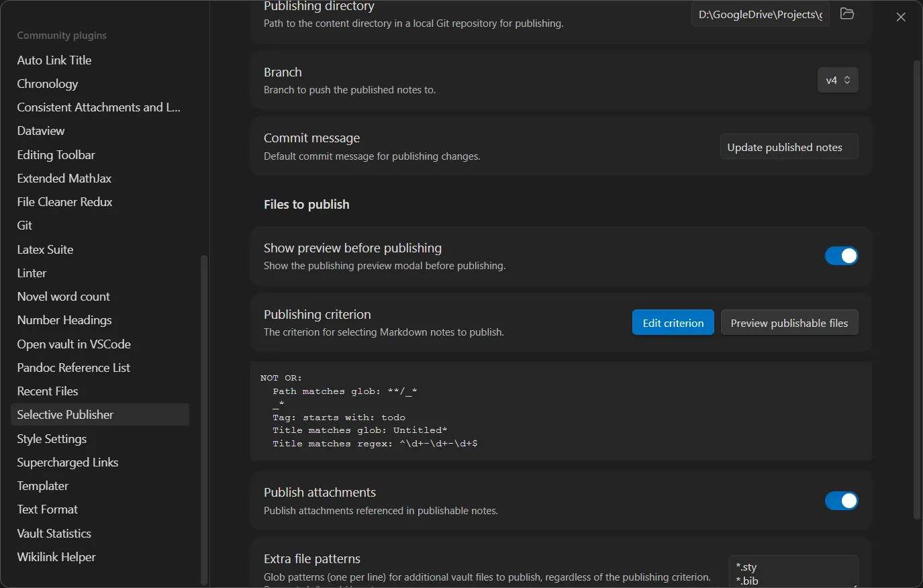
Task: Open Dataview plugin settings
Action: pos(100,131)
